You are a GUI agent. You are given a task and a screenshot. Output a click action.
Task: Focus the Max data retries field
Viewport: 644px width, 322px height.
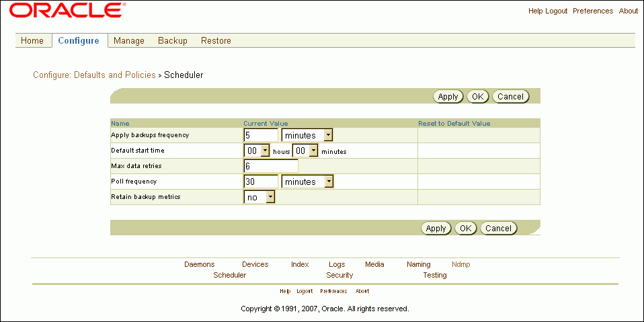click(x=271, y=166)
